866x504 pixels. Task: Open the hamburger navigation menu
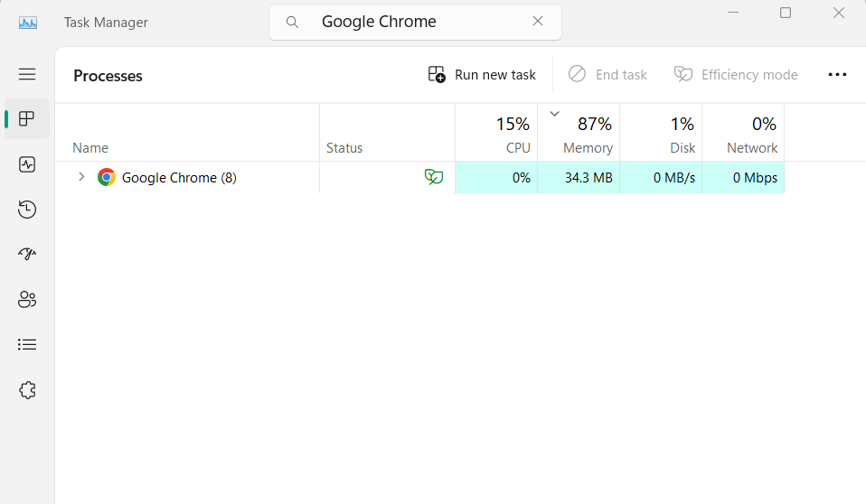click(27, 75)
